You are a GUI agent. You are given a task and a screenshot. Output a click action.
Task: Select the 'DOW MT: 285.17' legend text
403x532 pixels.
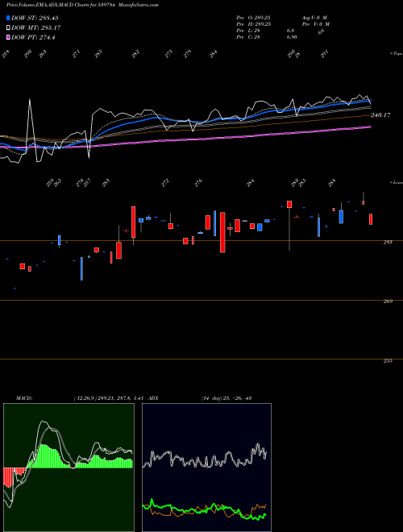36,27
